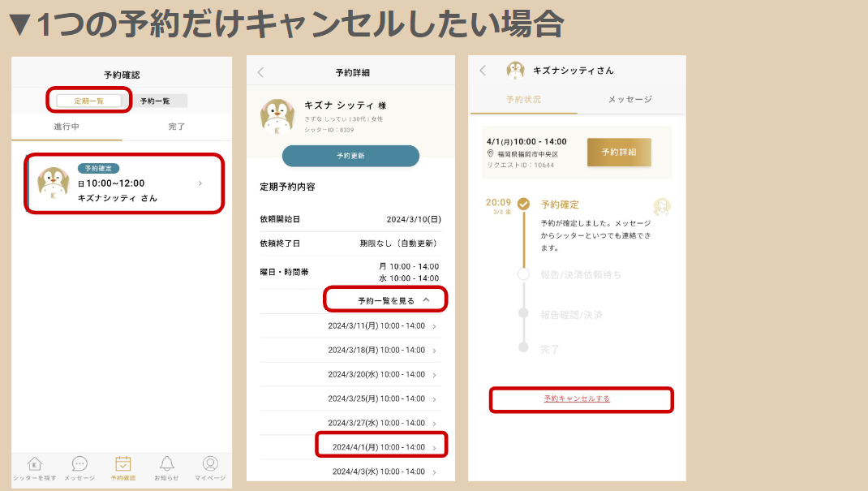
Task: Tap 20:09 timestamp on status timeline
Action: 498,203
